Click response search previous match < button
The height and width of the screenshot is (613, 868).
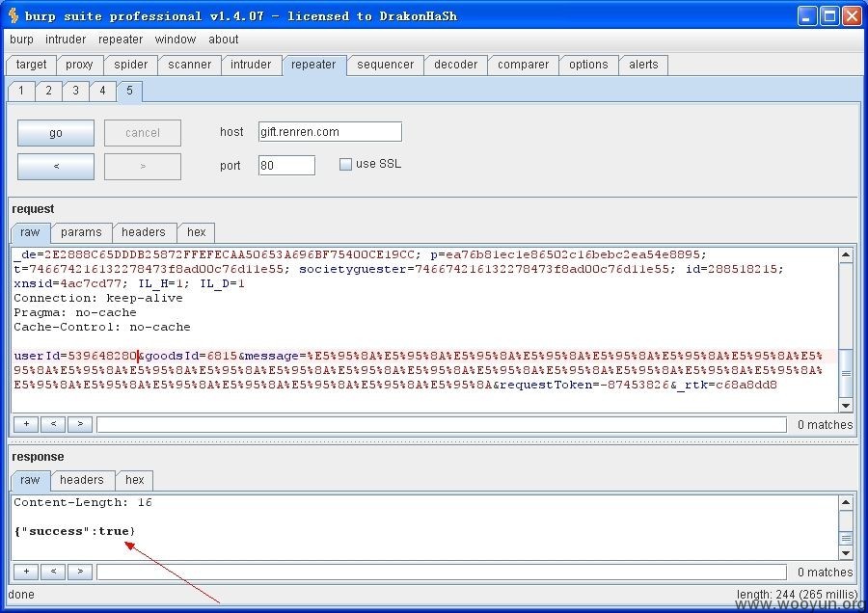(x=53, y=572)
